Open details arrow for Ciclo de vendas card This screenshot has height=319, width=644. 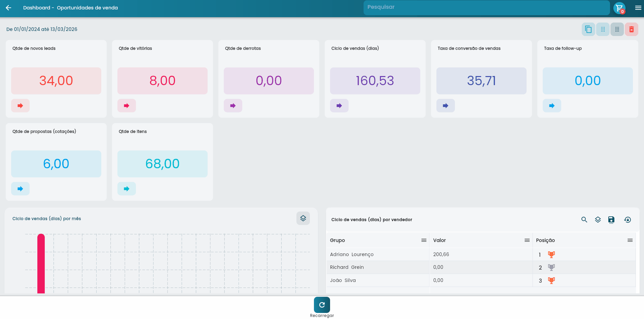pos(339,106)
